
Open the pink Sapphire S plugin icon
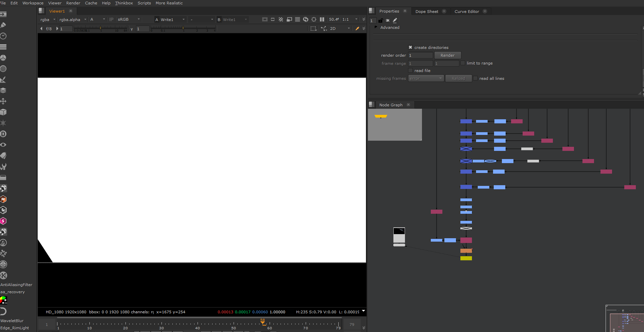pos(3,221)
